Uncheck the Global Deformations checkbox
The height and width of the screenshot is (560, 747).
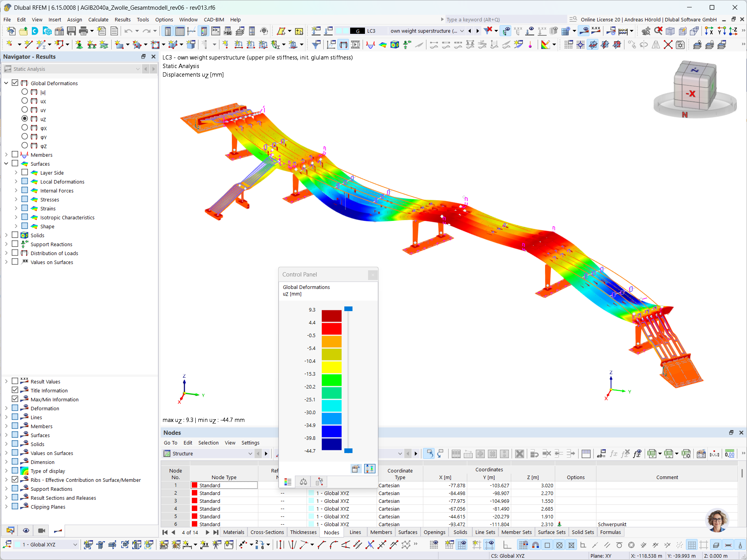(15, 83)
